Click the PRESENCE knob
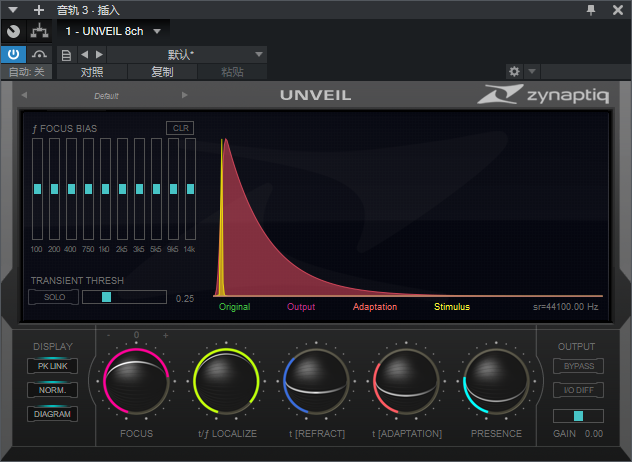632x462 pixels. point(496,381)
